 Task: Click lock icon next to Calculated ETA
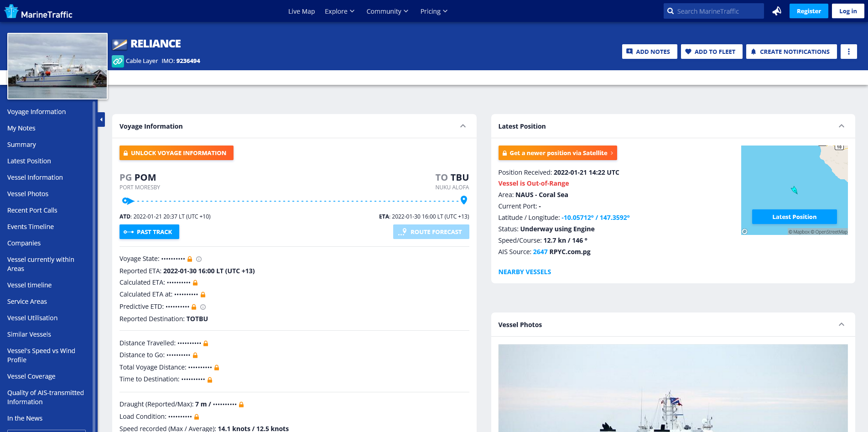[195, 283]
